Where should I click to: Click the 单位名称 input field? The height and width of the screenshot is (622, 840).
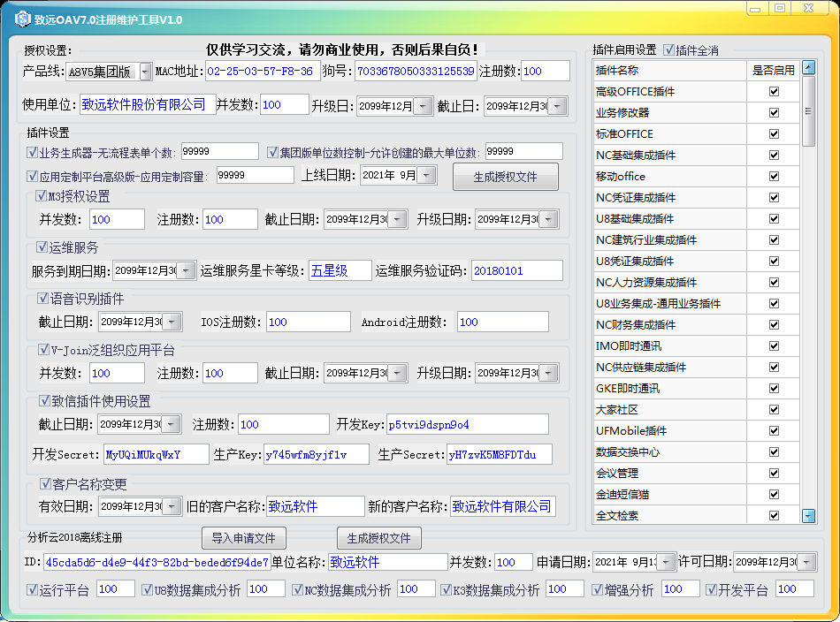[388, 562]
